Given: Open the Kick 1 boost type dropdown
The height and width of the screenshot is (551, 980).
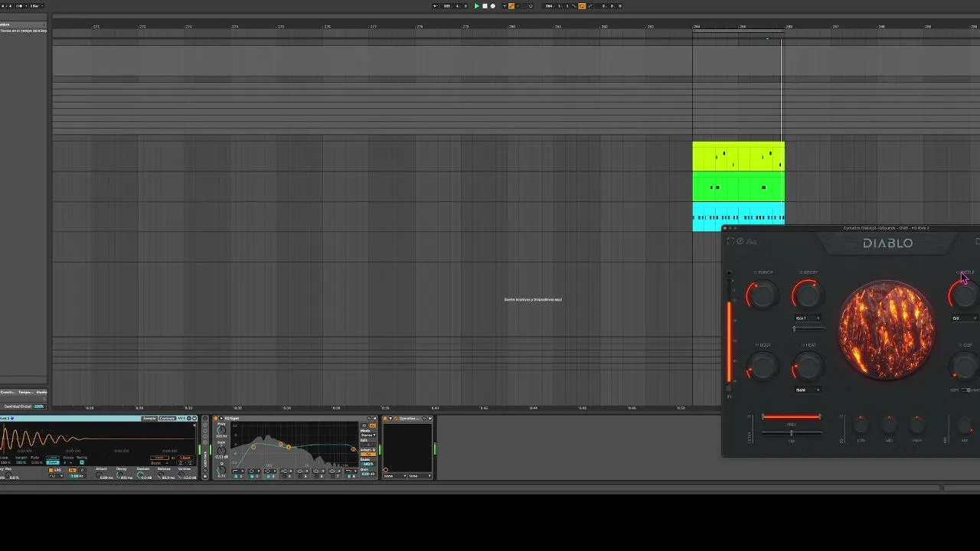Looking at the screenshot, I should pos(808,318).
